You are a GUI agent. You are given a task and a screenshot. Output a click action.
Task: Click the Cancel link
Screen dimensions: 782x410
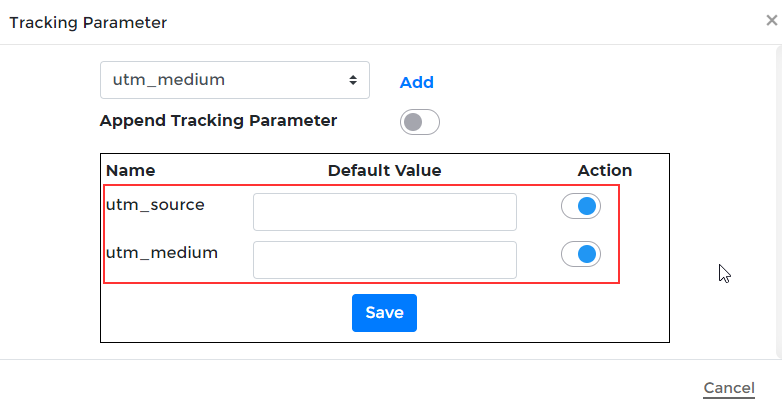click(x=728, y=388)
